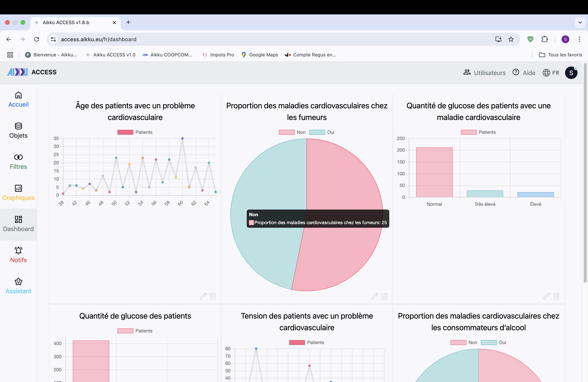Edit cardiovascular glucose bar chart with pencil
588x382 pixels.
coord(546,296)
